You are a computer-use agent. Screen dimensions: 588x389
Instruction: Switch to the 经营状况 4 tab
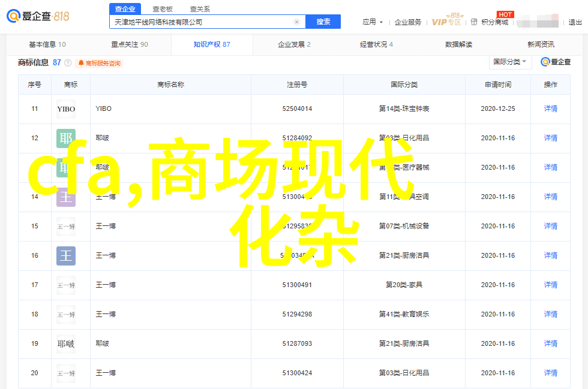[377, 44]
